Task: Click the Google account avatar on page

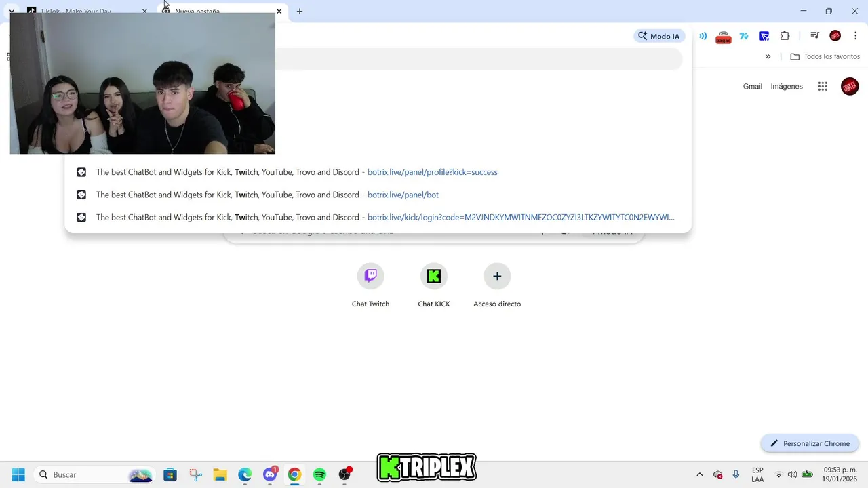Action: 850,86
